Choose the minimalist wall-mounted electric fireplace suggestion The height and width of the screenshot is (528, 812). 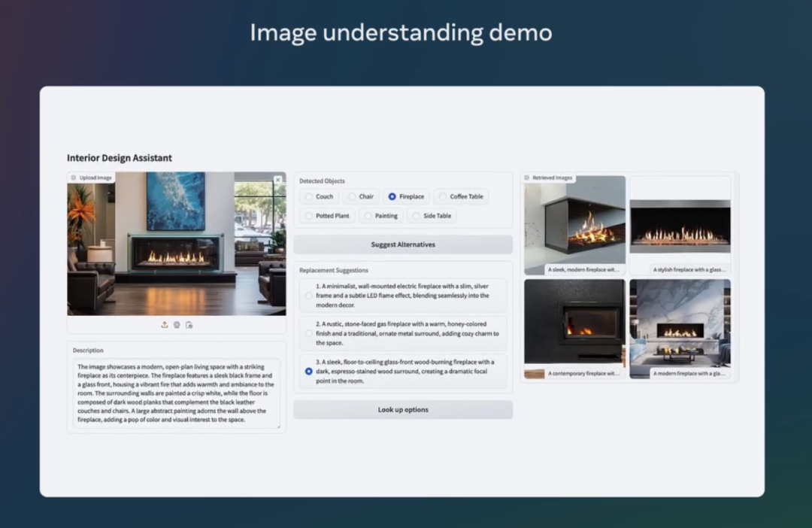[x=308, y=296]
